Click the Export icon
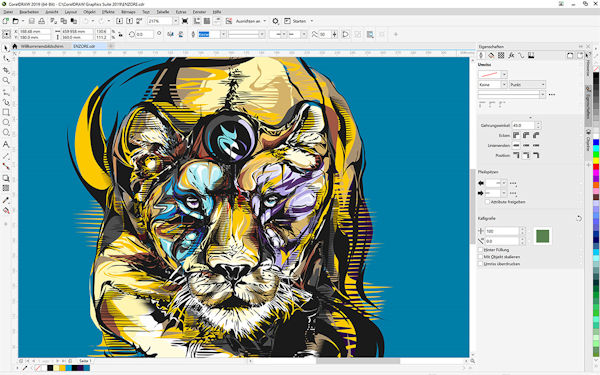Image resolution: width=600 pixels, height=375 pixels. click(x=129, y=21)
